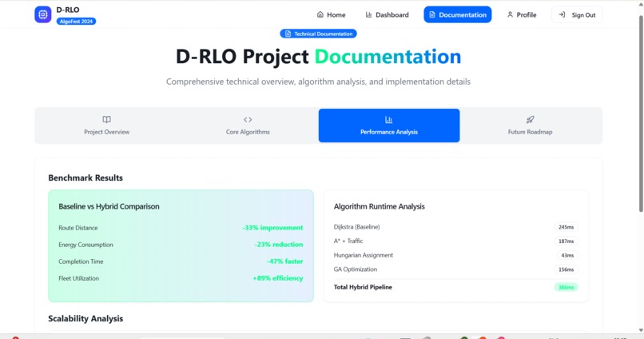Click the chart icon on Performance Analysis
Viewport: 644px width, 339px height.
(x=388, y=120)
